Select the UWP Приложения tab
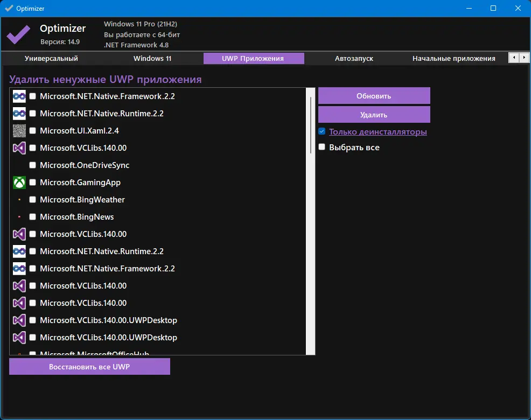The image size is (531, 420). click(x=254, y=58)
